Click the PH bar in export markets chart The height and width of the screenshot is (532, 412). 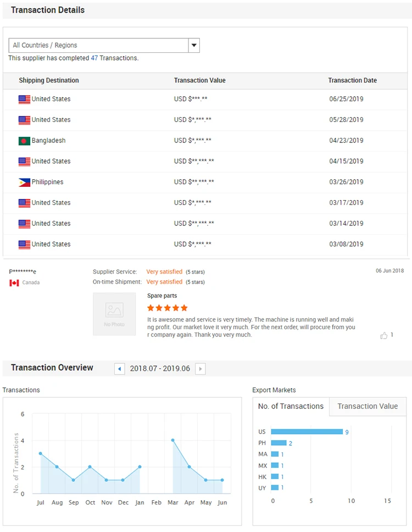[x=279, y=443]
